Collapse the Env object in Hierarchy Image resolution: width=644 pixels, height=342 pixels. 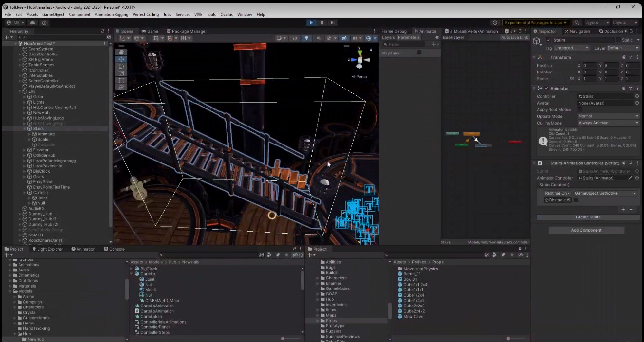(x=20, y=91)
